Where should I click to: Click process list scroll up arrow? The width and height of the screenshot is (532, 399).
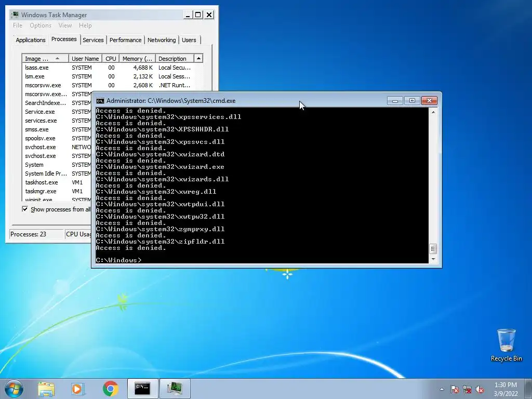coord(198,58)
